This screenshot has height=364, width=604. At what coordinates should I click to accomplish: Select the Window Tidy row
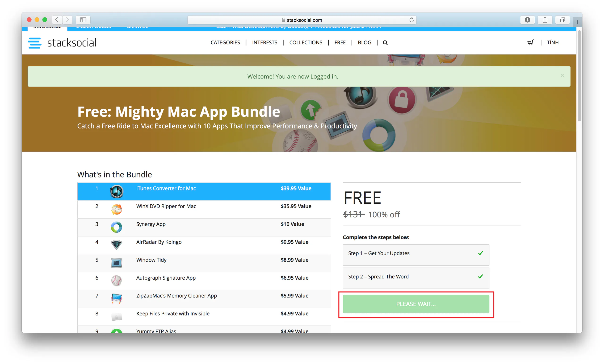(204, 263)
